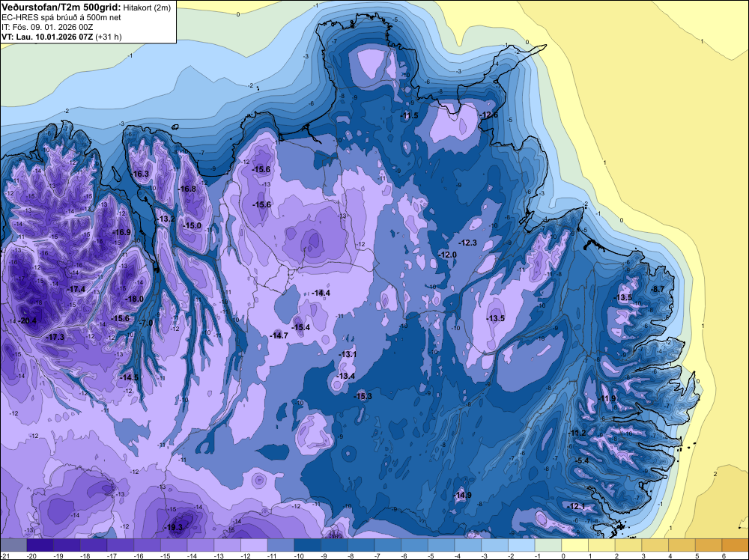Click the orange legend swatch right of 6
Image resolution: width=749 pixels, height=560 pixels.
pyautogui.click(x=736, y=545)
